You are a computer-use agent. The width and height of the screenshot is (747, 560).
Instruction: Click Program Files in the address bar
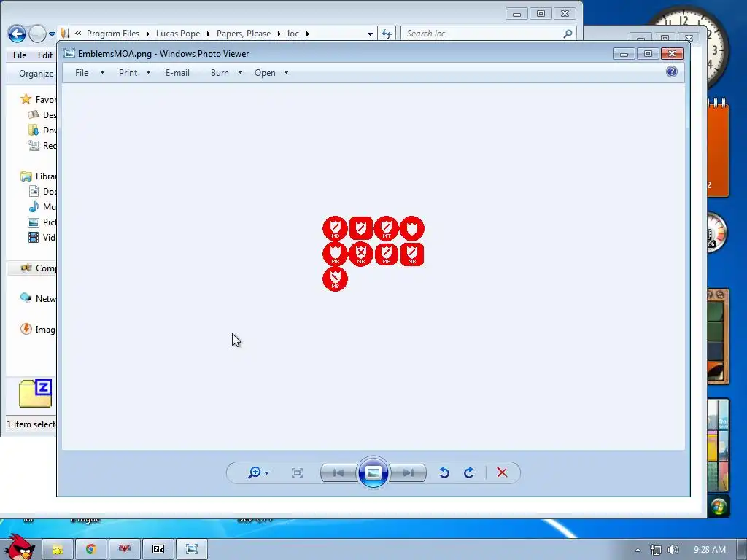[x=113, y=34]
